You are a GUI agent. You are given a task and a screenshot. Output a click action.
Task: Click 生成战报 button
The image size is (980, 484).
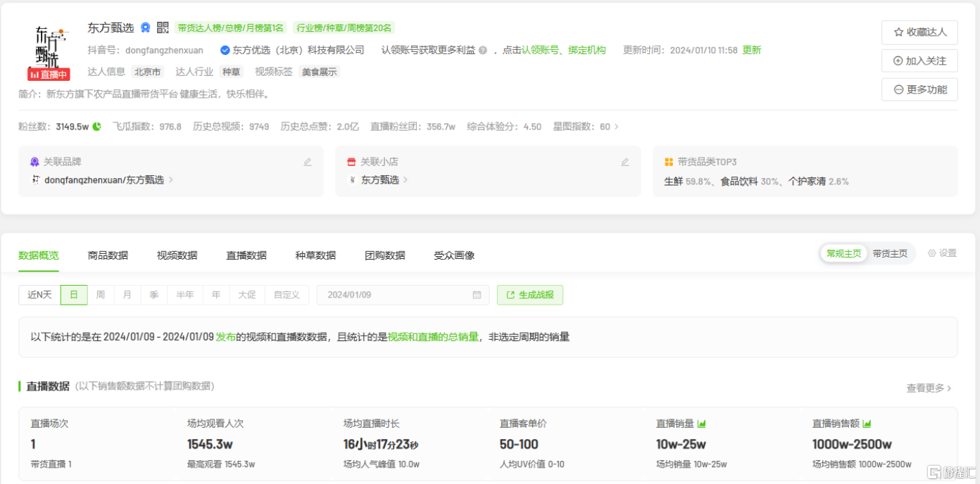pos(530,295)
